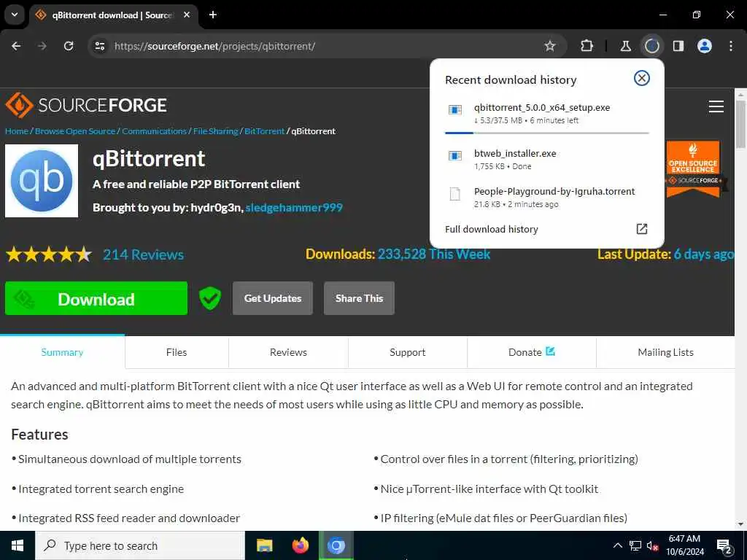747x560 pixels.
Task: Close the Recent download history popup
Action: tap(642, 78)
